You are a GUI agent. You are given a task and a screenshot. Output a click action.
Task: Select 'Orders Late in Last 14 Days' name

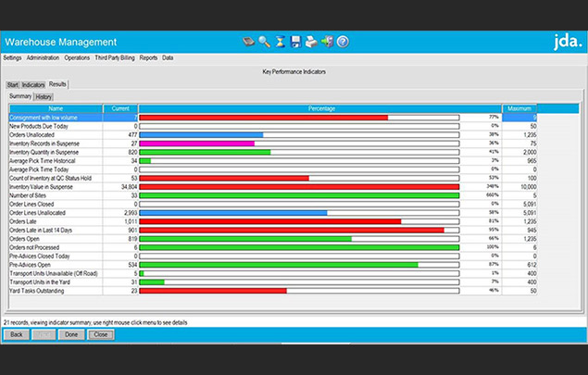tap(41, 231)
